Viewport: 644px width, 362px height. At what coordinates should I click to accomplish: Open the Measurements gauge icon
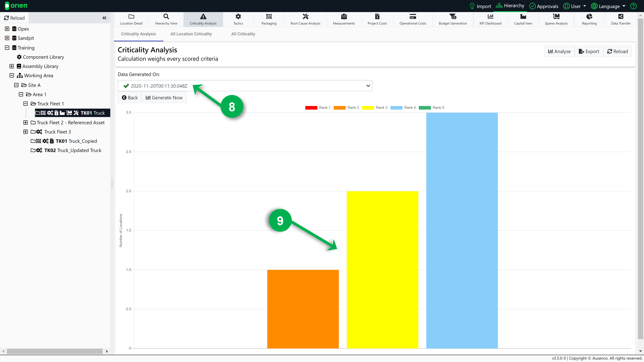click(x=344, y=17)
